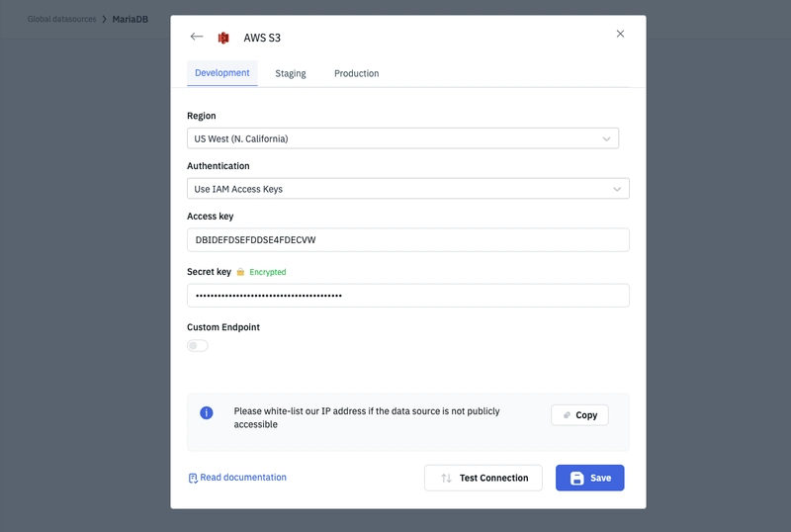The image size is (791, 532).
Task: Switch to the Production tab
Action: click(357, 74)
